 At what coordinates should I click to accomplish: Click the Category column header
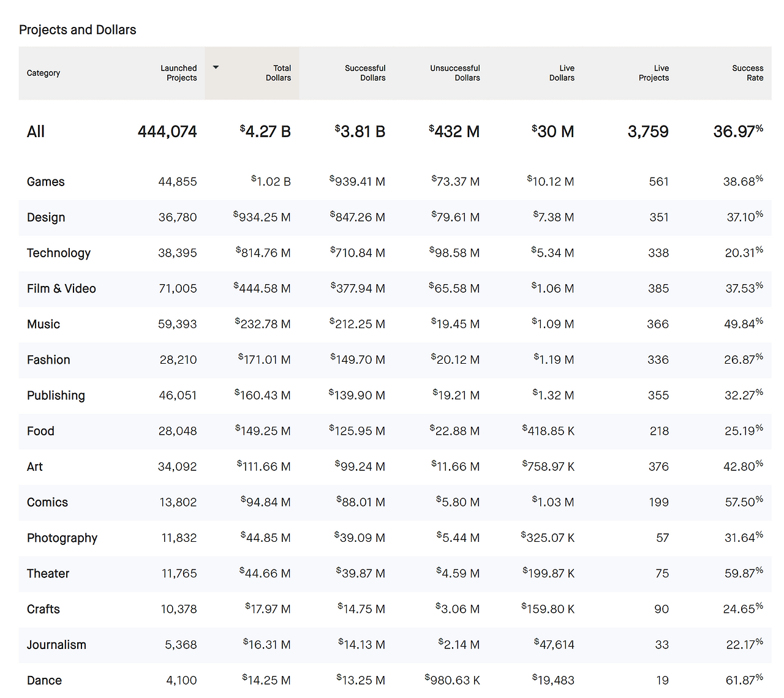pyautogui.click(x=43, y=73)
